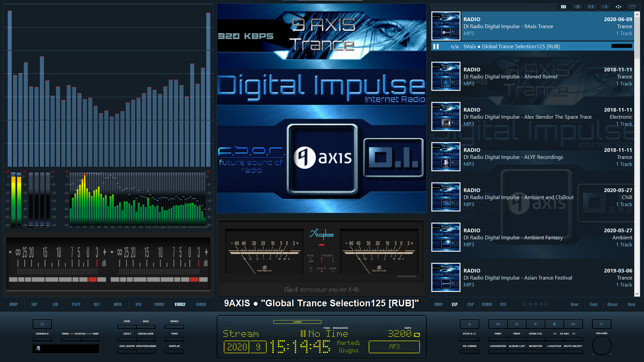This screenshot has height=362, width=644.
Task: Click the STOP A. C. button
Action: point(469,339)
